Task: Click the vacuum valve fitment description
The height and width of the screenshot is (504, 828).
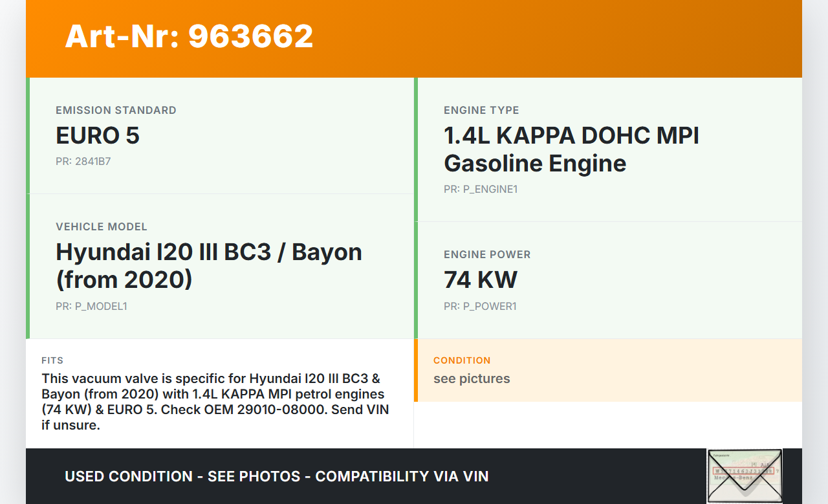Action: [x=215, y=401]
